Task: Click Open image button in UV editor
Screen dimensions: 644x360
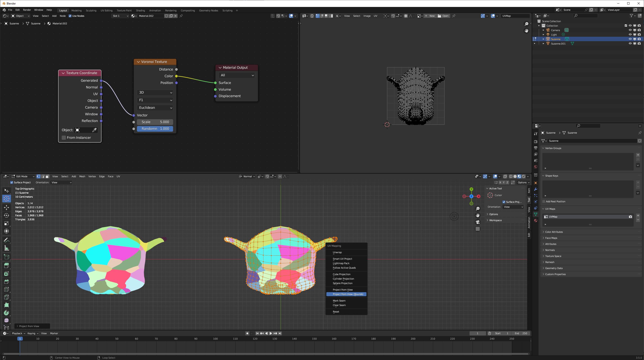Action: click(x=443, y=16)
